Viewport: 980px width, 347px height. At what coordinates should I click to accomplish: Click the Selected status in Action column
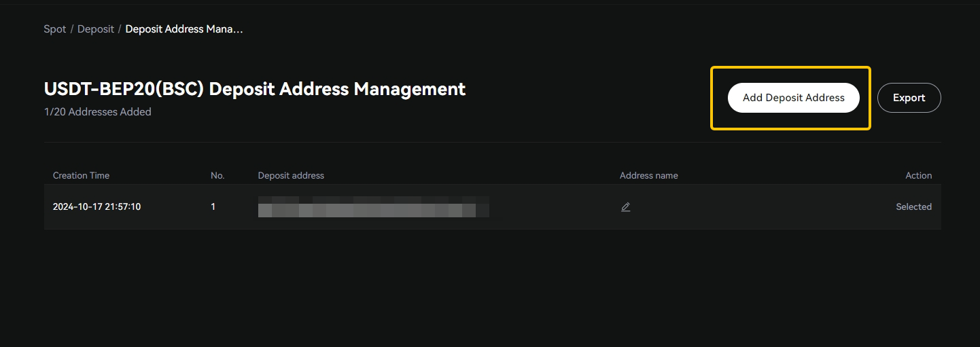point(913,207)
